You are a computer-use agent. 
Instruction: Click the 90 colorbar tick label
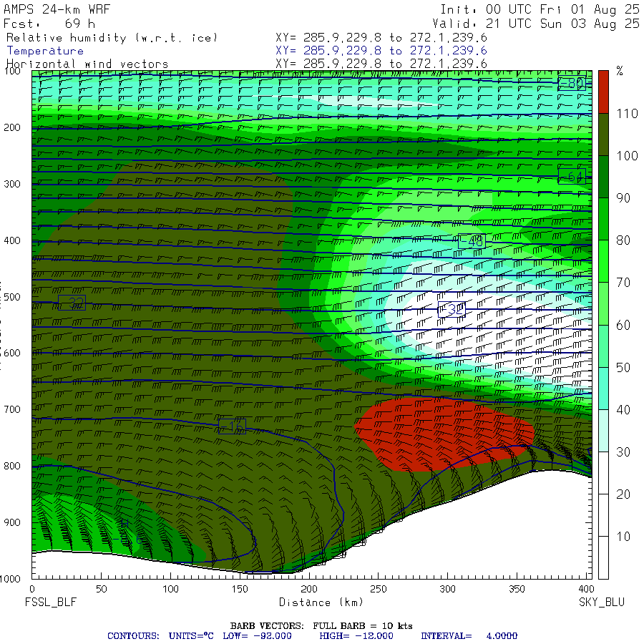click(623, 198)
